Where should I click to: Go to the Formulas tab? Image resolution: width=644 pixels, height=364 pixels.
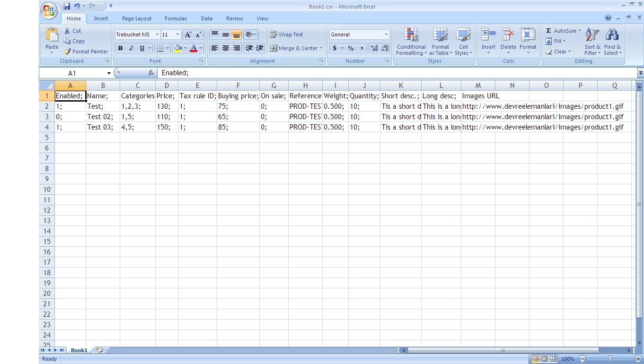[176, 18]
